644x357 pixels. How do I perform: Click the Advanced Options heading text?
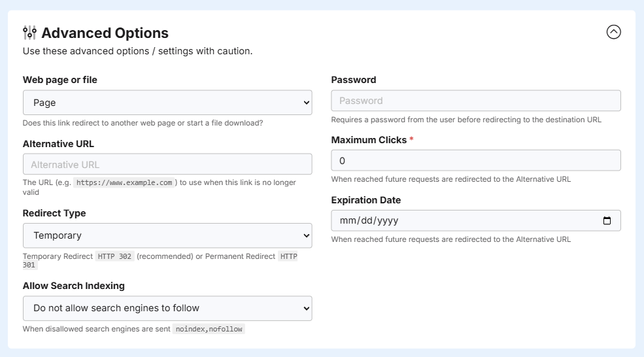105,33
